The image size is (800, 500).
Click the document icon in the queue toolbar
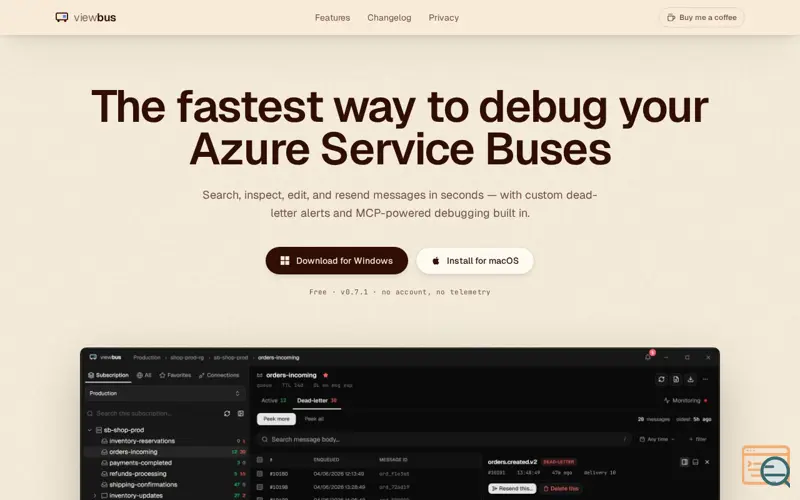(x=676, y=379)
